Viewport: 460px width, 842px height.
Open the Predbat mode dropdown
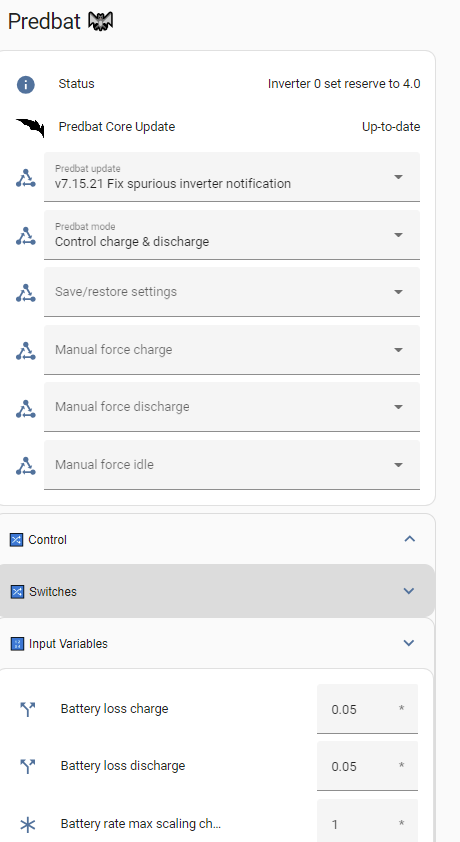pos(232,235)
